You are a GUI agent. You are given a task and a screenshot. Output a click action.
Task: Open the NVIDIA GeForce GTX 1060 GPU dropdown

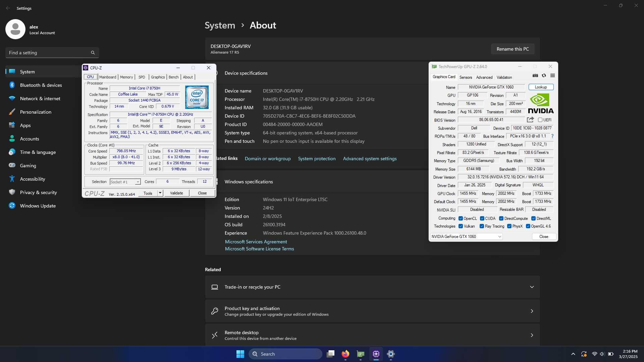click(466, 237)
